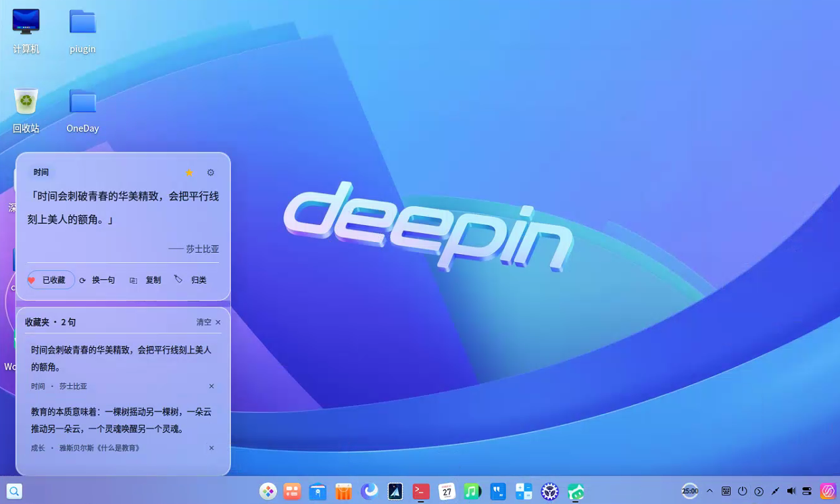
Task: Open the orange multitasking view dock icon
Action: point(292,491)
